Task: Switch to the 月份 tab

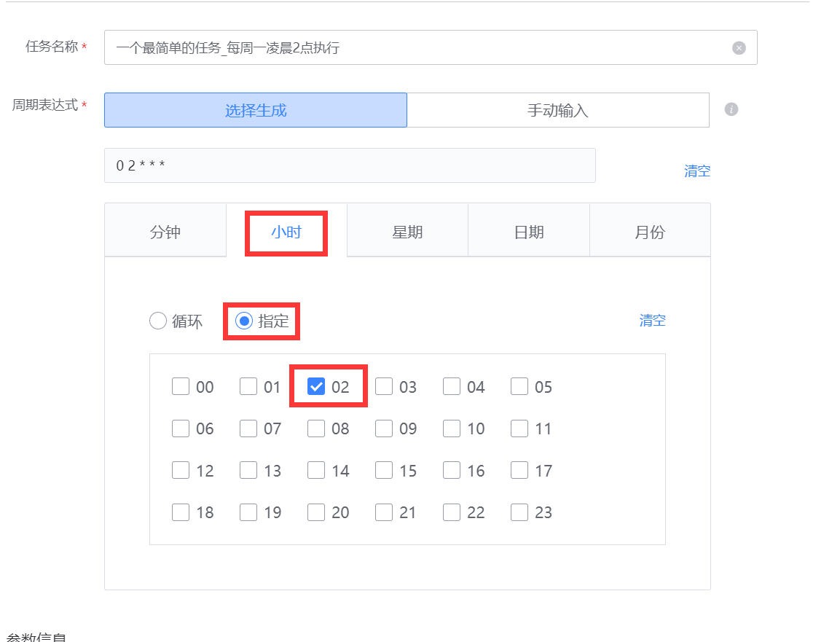Action: pos(649,230)
